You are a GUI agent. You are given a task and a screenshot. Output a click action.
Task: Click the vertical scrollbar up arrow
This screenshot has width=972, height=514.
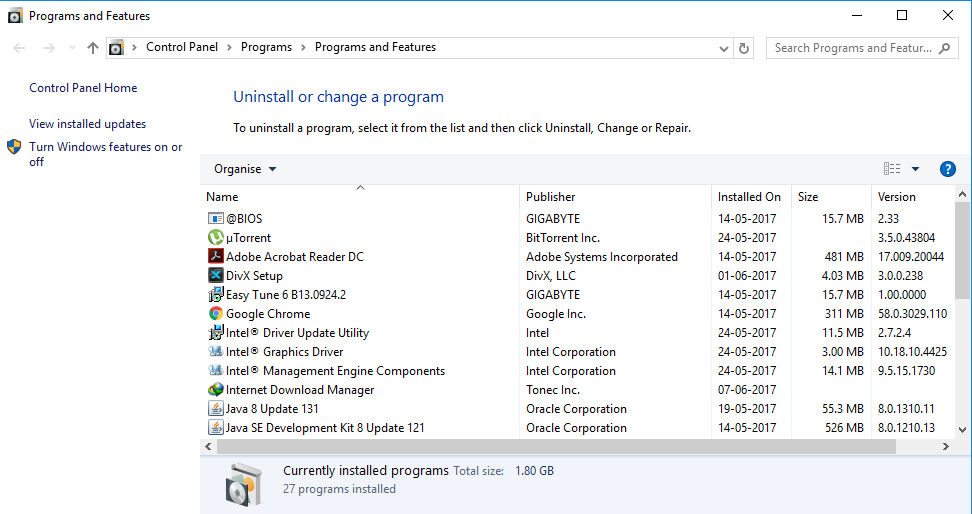(962, 194)
